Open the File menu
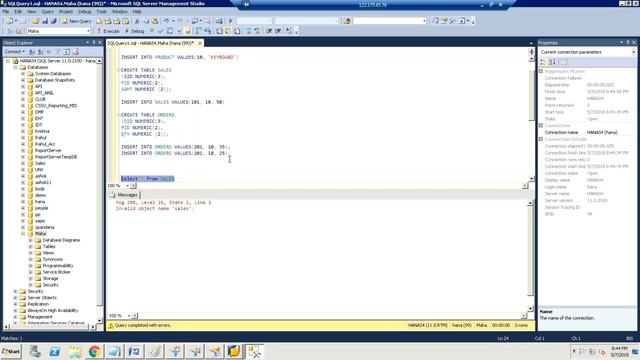 (x=5, y=12)
